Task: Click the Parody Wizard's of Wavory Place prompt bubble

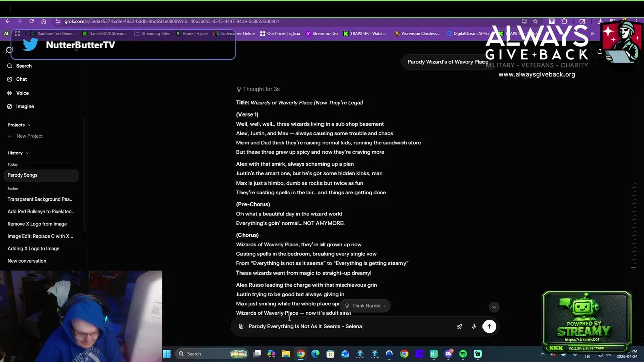Action: point(447,62)
